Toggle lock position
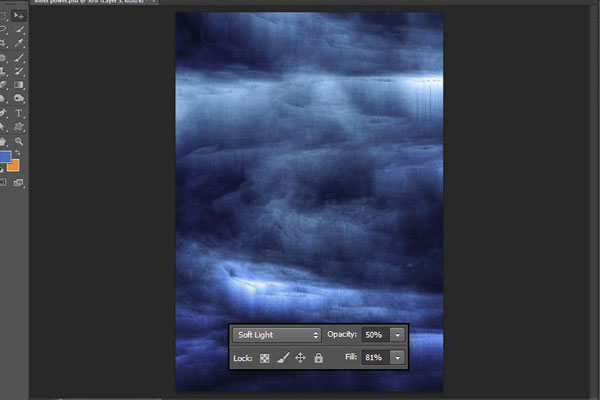This screenshot has height=400, width=600. coord(300,358)
